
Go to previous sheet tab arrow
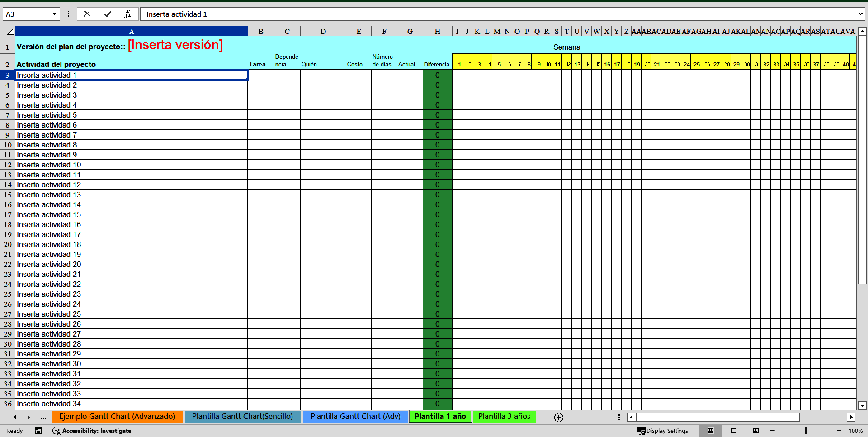click(x=15, y=417)
